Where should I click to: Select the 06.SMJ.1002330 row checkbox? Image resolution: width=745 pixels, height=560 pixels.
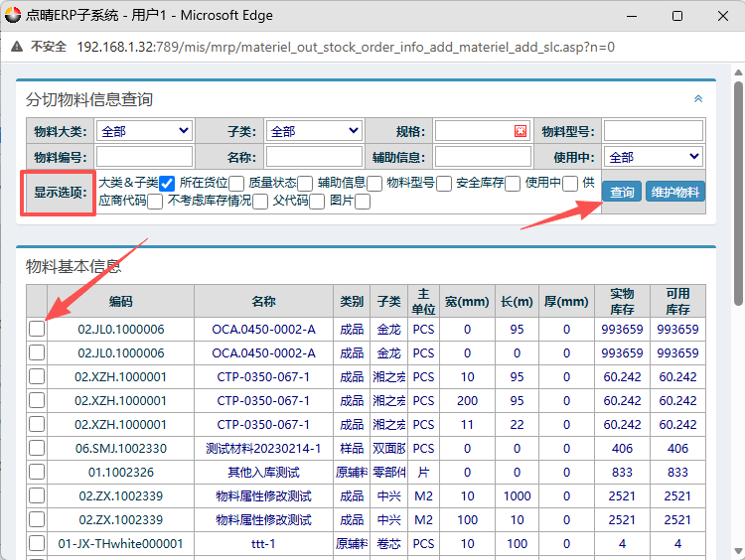click(x=37, y=448)
